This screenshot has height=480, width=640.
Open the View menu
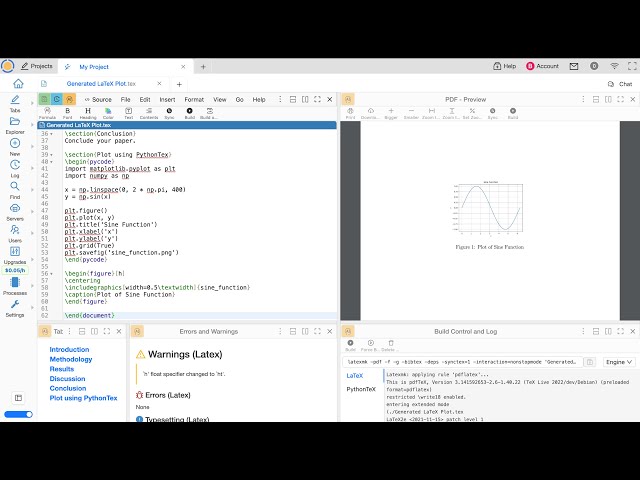220,99
